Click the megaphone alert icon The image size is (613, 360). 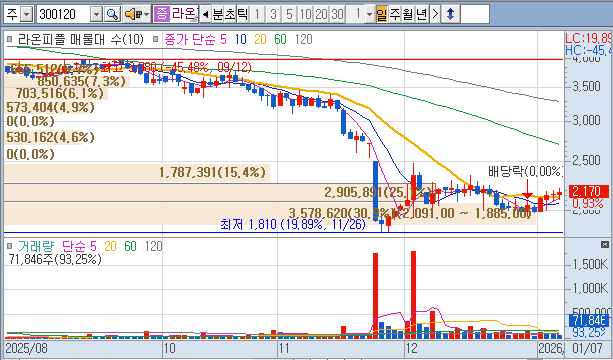pos(133,14)
